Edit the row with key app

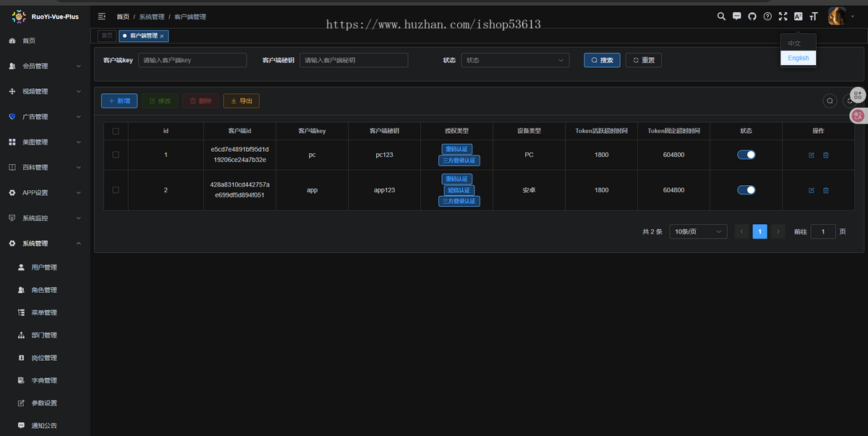[x=812, y=190]
